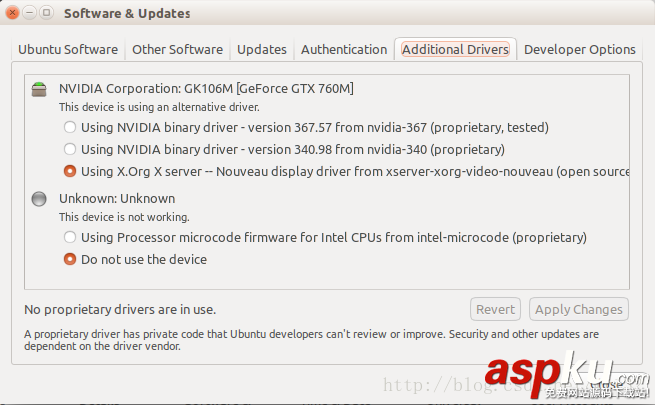Switch to the Ubuntu Software tab
This screenshot has height=405, width=655.
[x=68, y=49]
